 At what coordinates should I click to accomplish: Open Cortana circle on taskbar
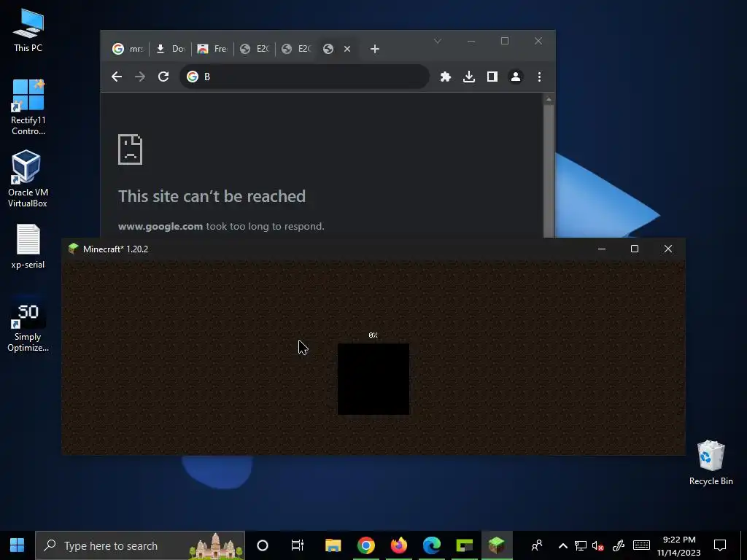(263, 545)
